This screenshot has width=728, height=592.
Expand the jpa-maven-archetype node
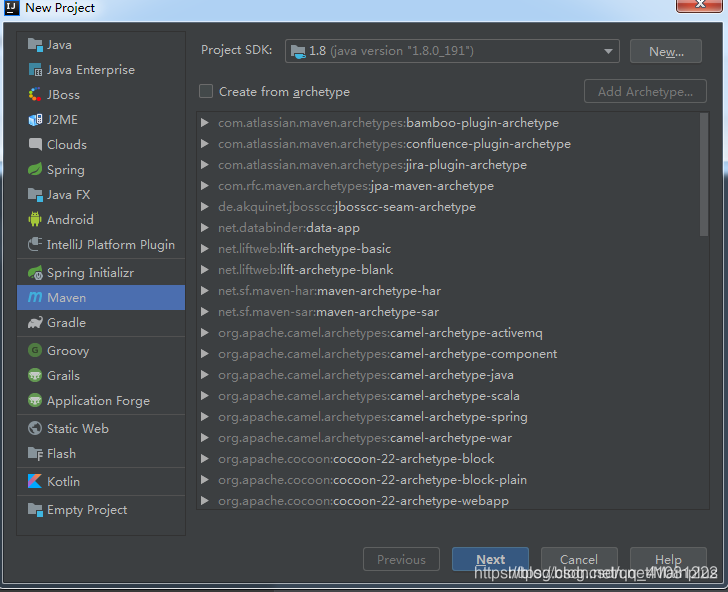[x=204, y=185]
